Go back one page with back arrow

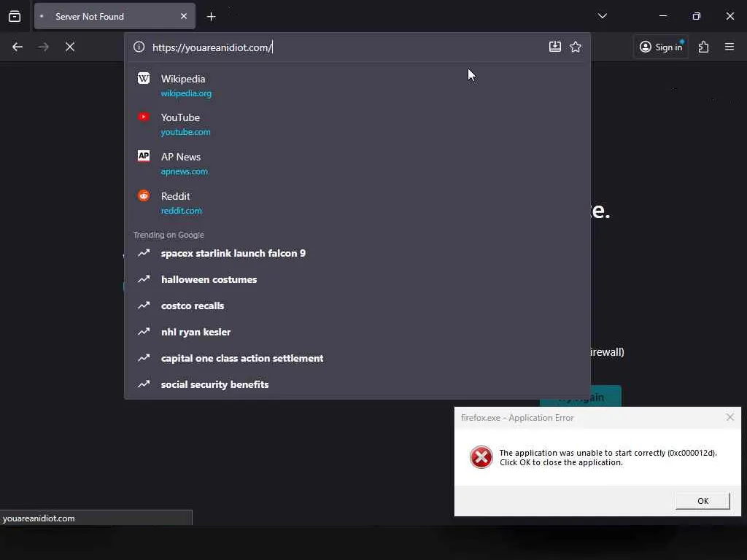pos(18,47)
